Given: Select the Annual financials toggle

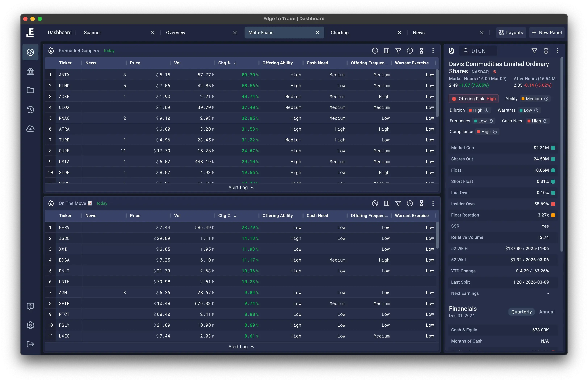Looking at the screenshot, I should point(547,312).
